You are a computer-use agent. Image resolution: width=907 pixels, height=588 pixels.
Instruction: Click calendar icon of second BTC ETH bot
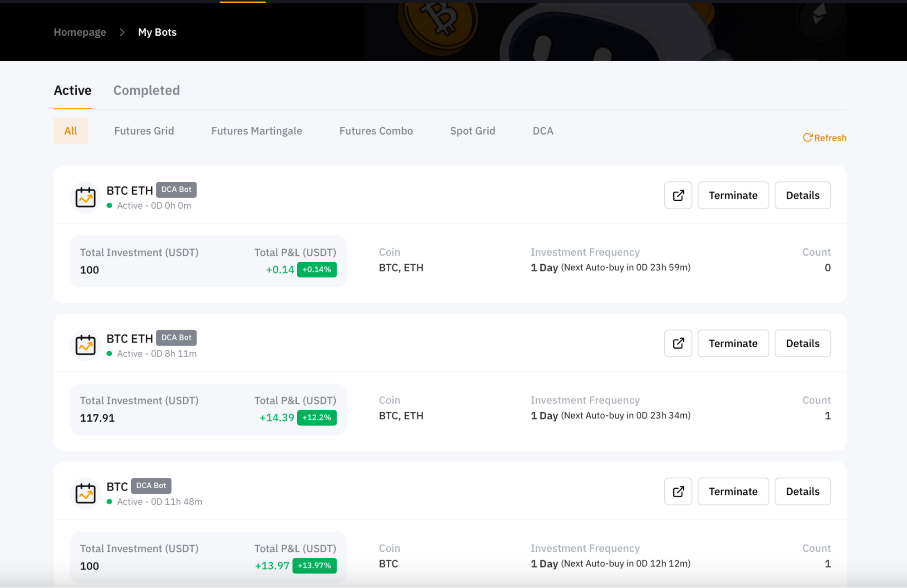click(85, 345)
